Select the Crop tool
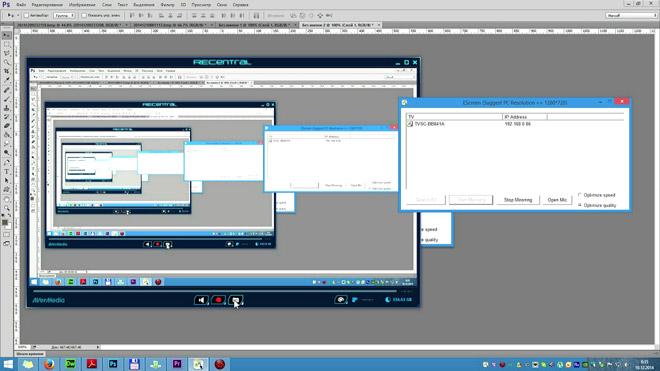This screenshot has width=660, height=371. [7, 71]
